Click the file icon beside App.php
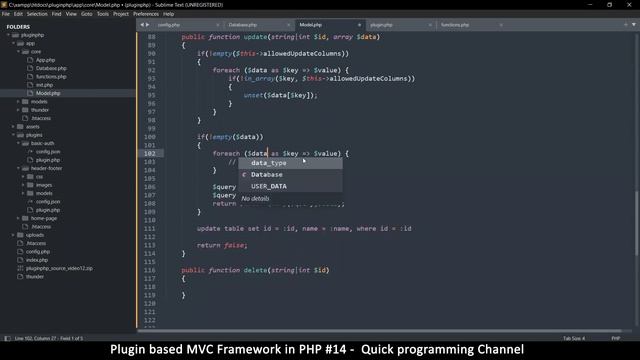The height and width of the screenshot is (360, 640). (30, 60)
